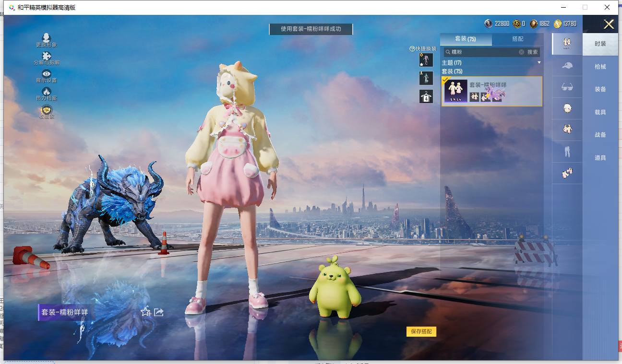
Task: Close the wardrobe with the gold X
Action: [609, 24]
